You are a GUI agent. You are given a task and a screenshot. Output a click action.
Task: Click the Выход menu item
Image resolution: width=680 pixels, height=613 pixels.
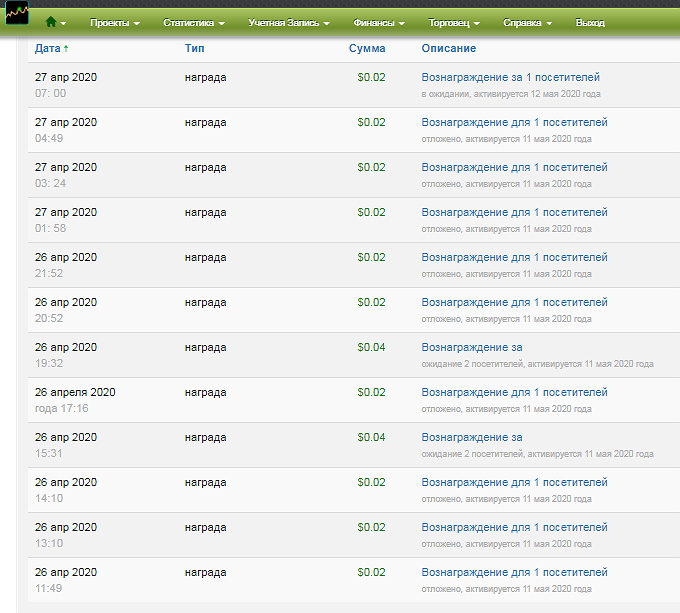click(x=590, y=23)
